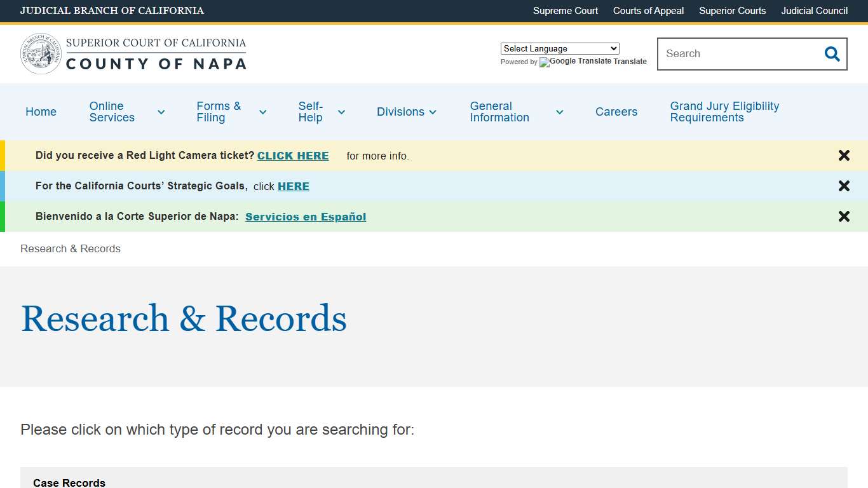868x488 pixels.
Task: Expand the General Information chevron
Action: (x=559, y=112)
